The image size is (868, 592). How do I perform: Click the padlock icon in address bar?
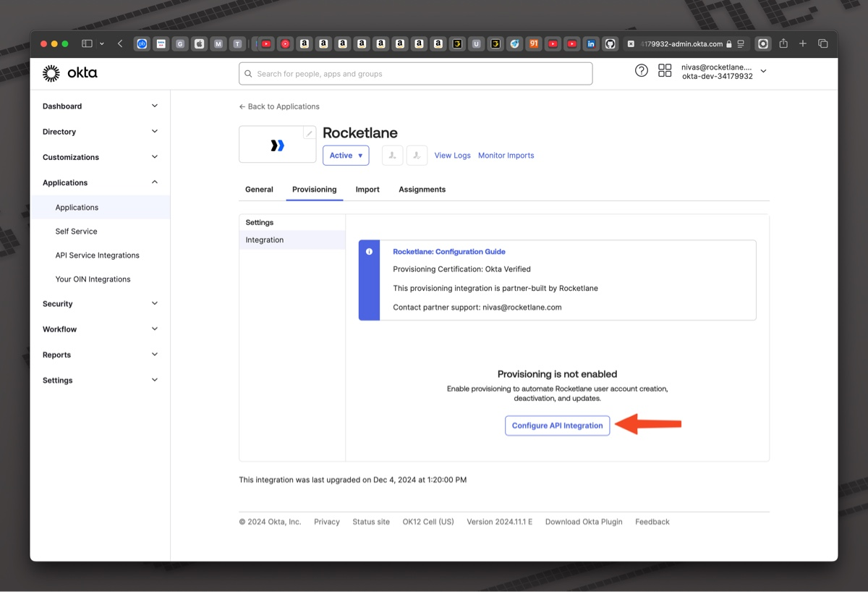729,44
